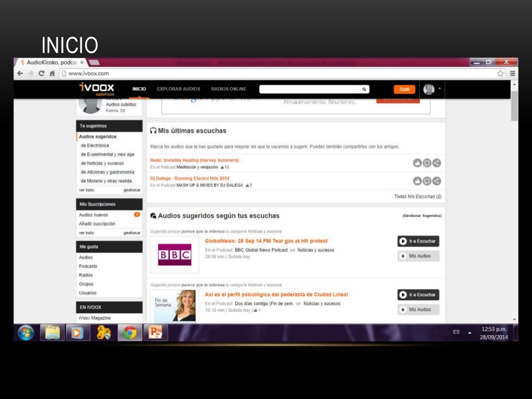Comment on the Reiki: Invisible Healing audio
The height and width of the screenshot is (399, 532).
(x=427, y=163)
